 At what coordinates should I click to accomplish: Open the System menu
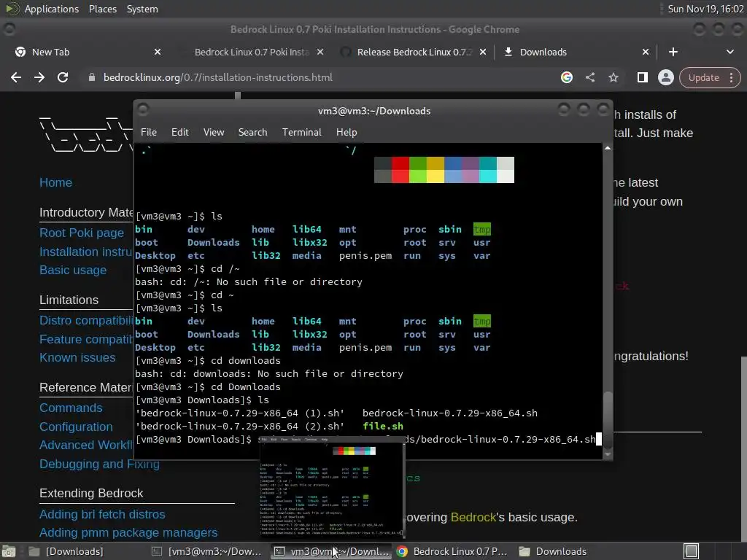(142, 9)
